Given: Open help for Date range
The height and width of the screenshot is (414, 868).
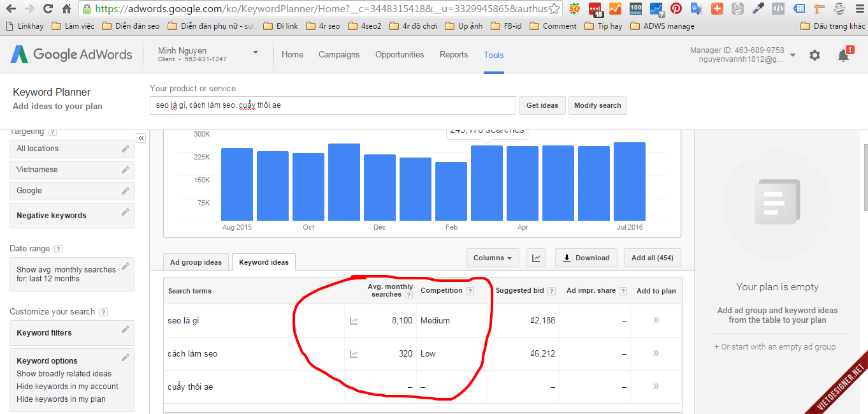Looking at the screenshot, I should [x=58, y=249].
